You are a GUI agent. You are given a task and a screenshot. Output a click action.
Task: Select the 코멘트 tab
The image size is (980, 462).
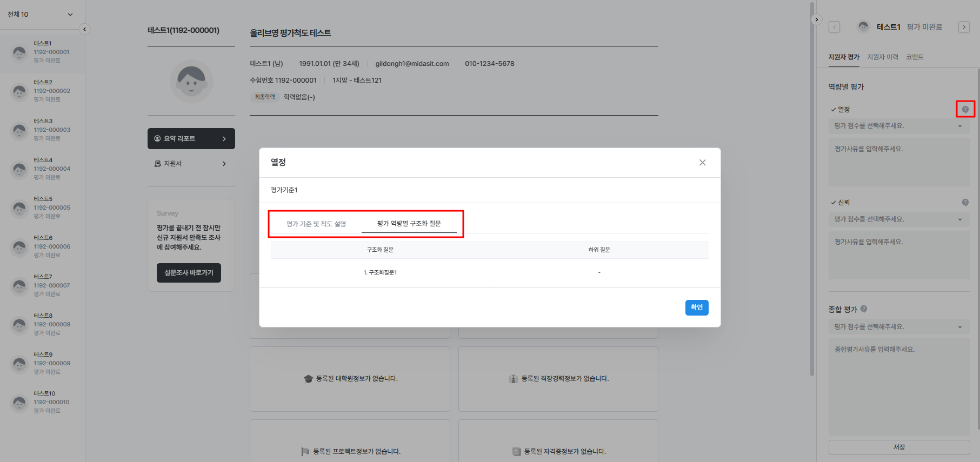coord(915,57)
